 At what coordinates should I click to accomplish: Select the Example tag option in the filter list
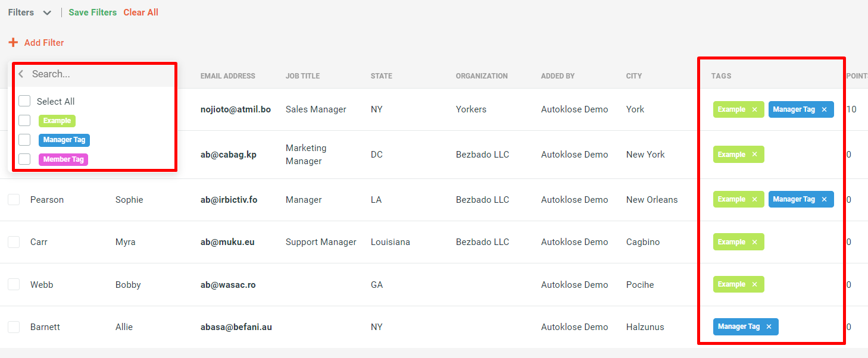(x=57, y=121)
